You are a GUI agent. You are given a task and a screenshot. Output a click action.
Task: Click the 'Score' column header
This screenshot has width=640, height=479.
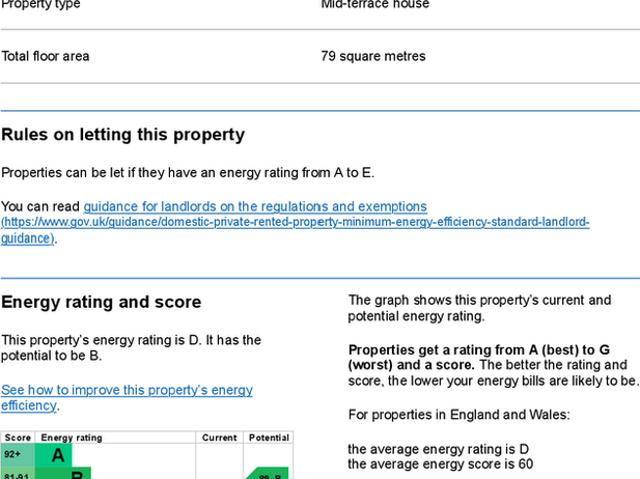pyautogui.click(x=17, y=438)
